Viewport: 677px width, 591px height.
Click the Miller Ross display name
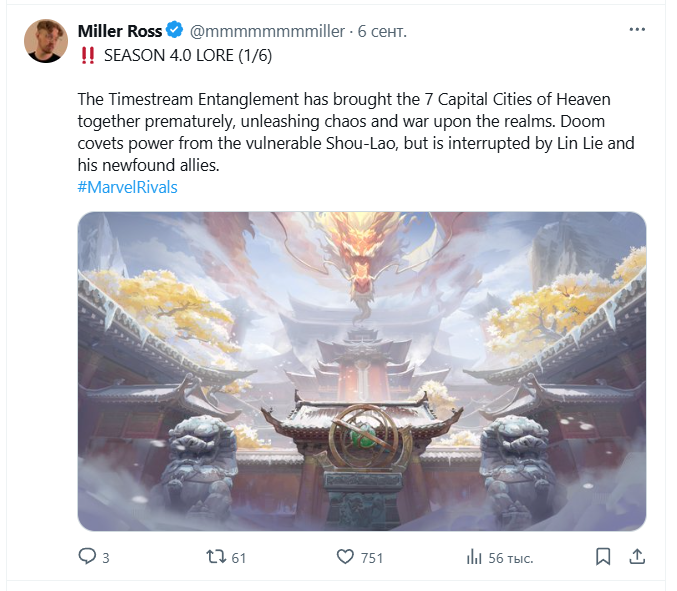click(x=120, y=31)
